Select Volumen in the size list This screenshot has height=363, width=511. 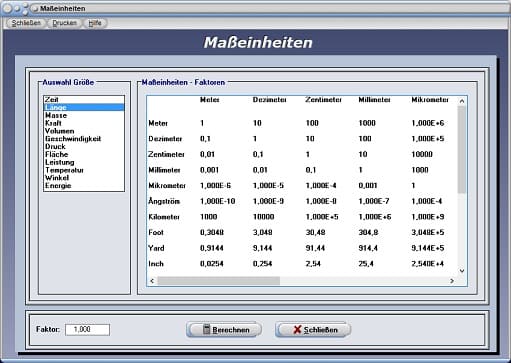(84, 131)
